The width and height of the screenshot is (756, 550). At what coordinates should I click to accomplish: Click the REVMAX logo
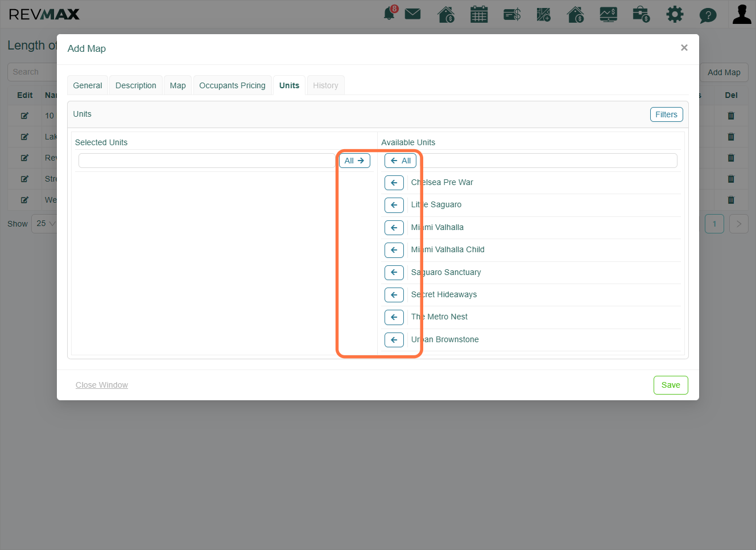point(44,14)
